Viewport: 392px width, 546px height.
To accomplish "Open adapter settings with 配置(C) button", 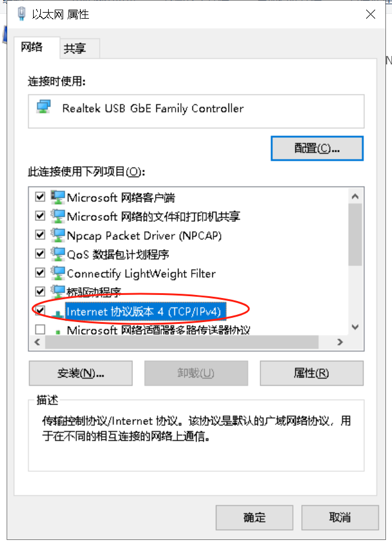I will click(x=317, y=148).
